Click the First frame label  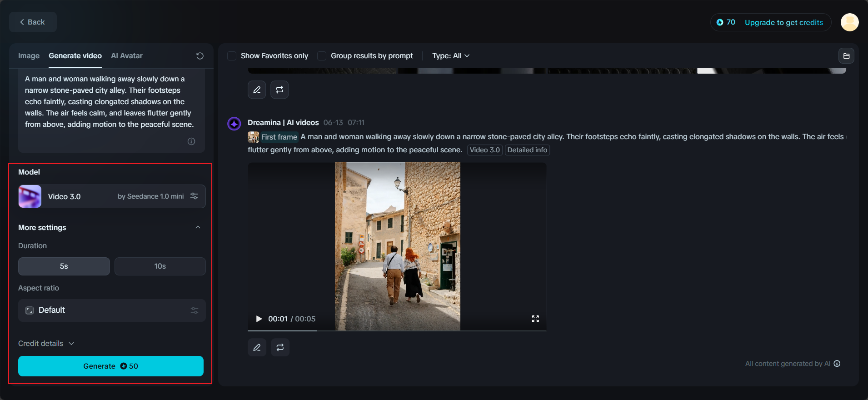click(279, 137)
